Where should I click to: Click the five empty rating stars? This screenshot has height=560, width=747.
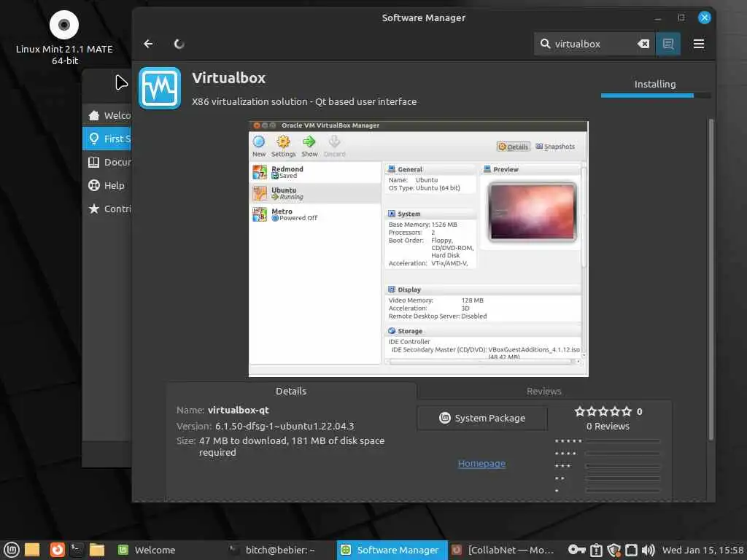click(603, 411)
